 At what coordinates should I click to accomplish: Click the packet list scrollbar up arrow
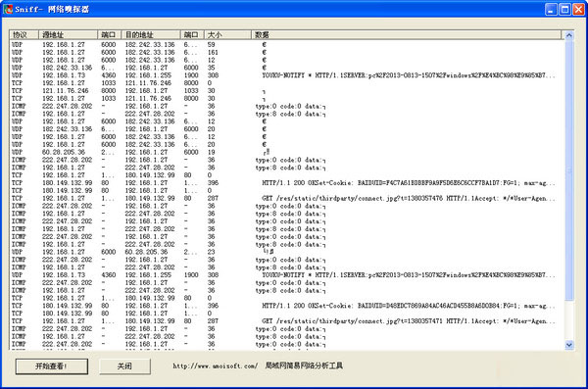(x=568, y=35)
